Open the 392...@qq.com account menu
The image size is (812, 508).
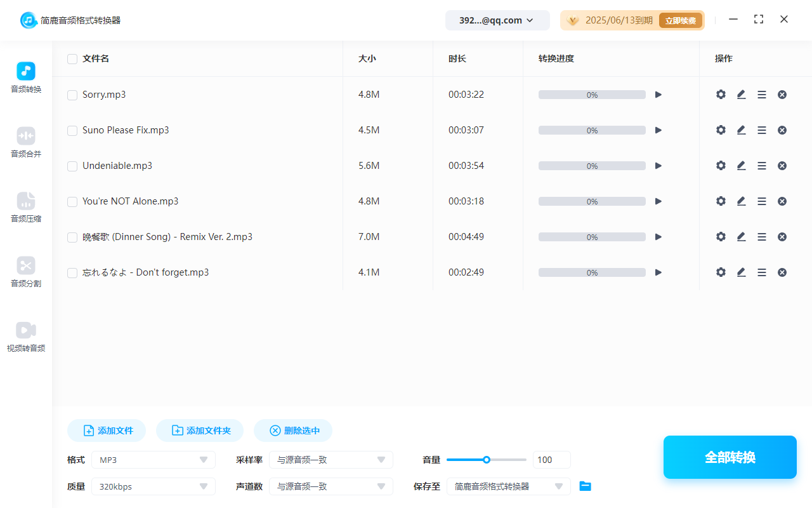(497, 20)
